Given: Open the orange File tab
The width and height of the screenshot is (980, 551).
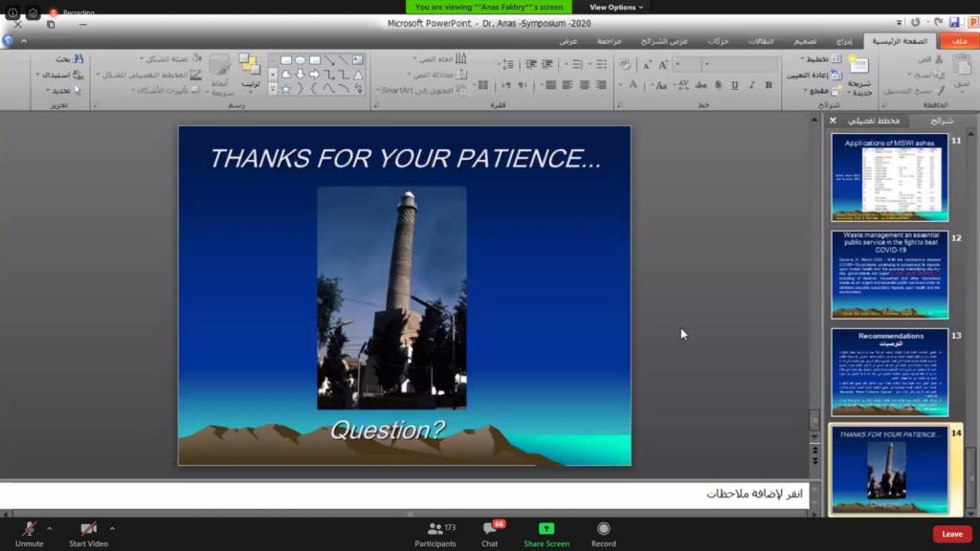Looking at the screenshot, I should pyautogui.click(x=959, y=41).
